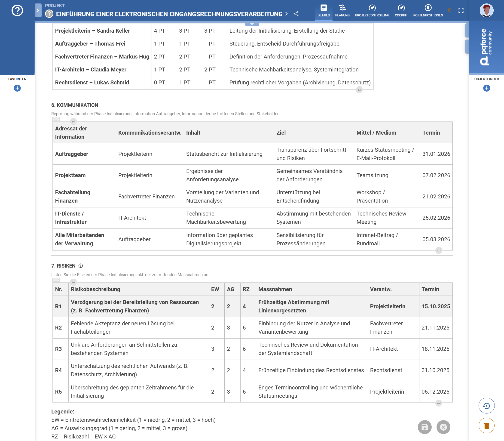Viewport: 504px width, 441px height.
Task: Click the R1 risk number cell
Action: (x=61, y=306)
